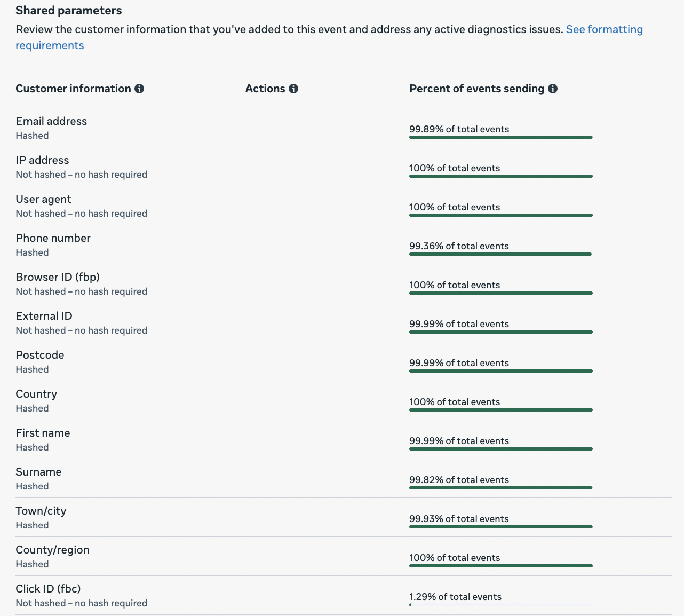Click the Email address progress bar
This screenshot has height=616, width=684.
pos(500,137)
